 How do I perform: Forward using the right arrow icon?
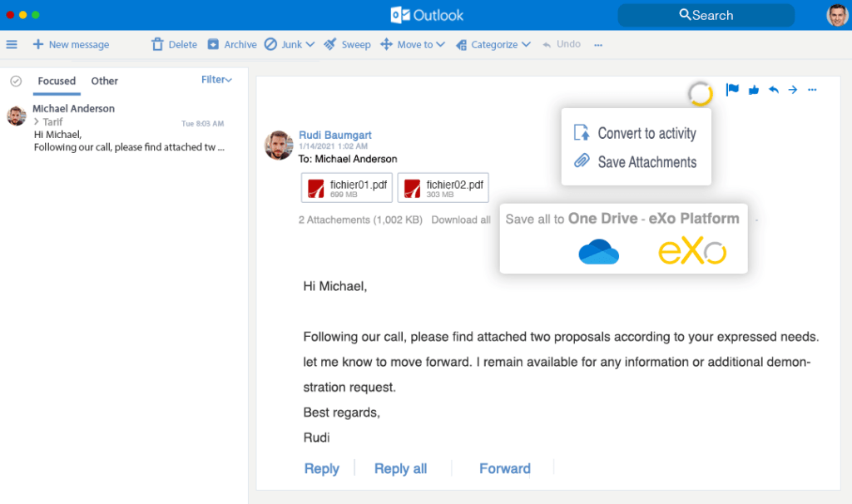pos(792,89)
